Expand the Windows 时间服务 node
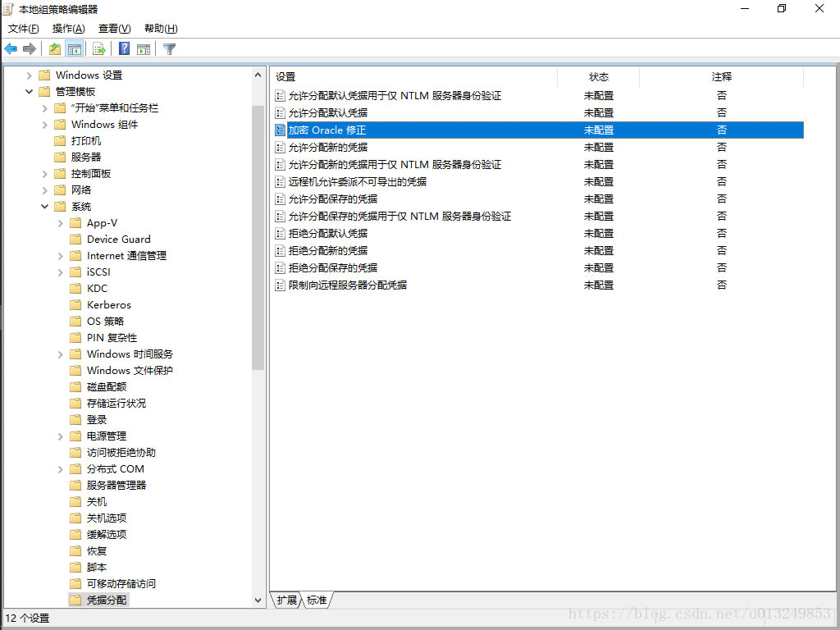This screenshot has width=840, height=630. coord(61,354)
